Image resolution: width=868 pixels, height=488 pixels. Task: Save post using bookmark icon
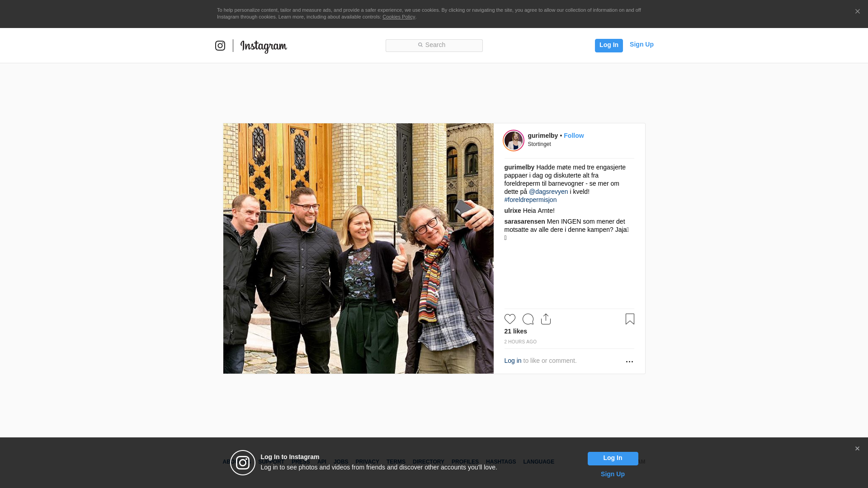630,319
